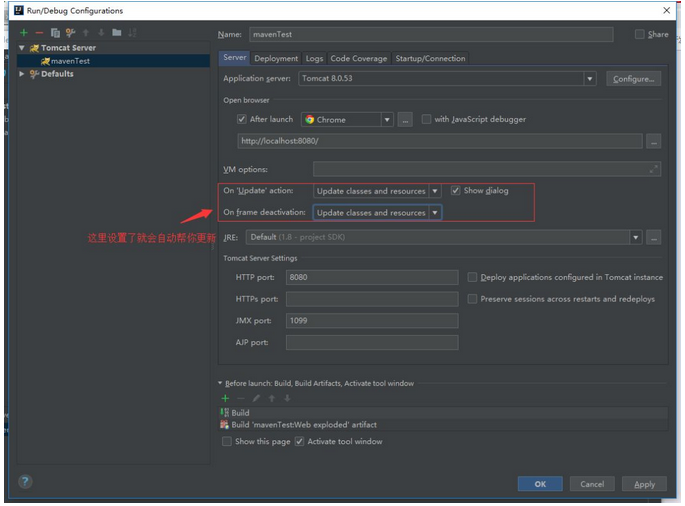685x506 pixels.
Task: Remove the selected configuration with the red minus
Action: [x=39, y=33]
